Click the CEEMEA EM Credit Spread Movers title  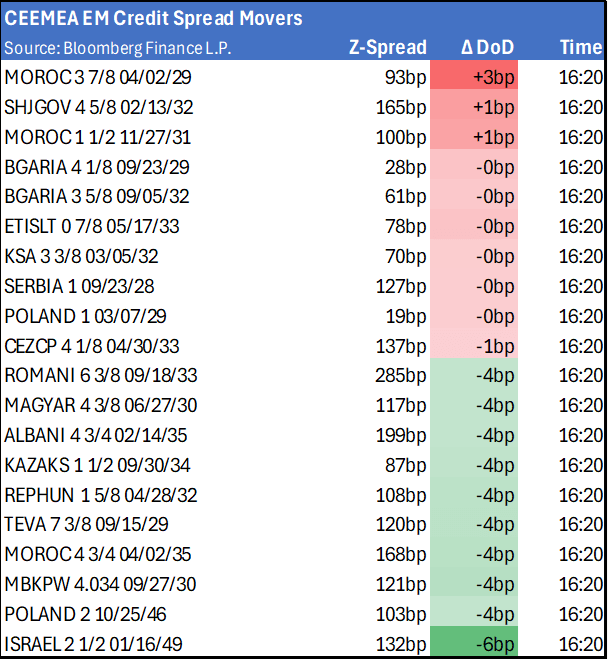[x=154, y=19]
